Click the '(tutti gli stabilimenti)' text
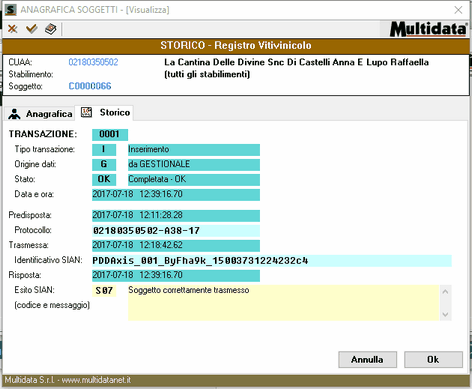This screenshot has width=472, height=389. click(207, 74)
